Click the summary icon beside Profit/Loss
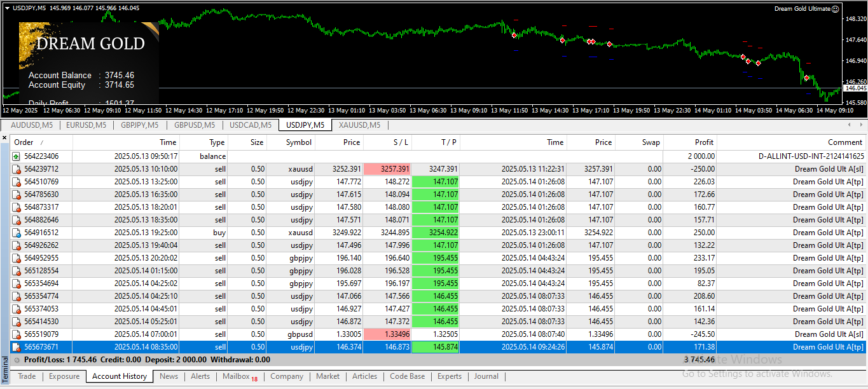Viewport: 868px width, 389px height. click(x=17, y=360)
